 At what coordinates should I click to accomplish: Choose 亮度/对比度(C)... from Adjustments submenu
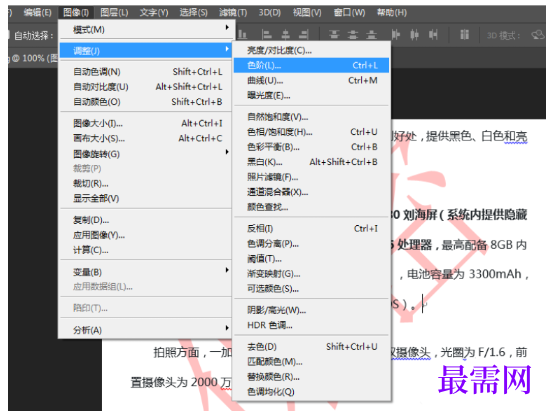coord(311,50)
